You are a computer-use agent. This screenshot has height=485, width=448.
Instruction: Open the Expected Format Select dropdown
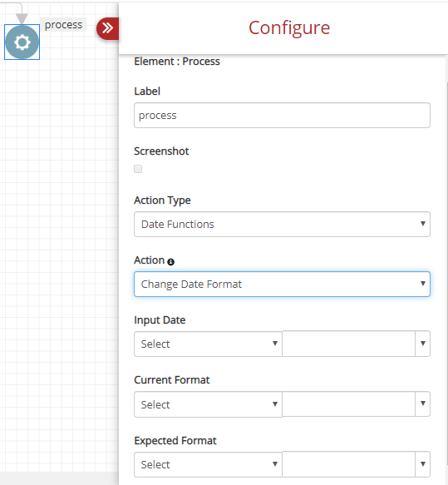[x=208, y=464]
